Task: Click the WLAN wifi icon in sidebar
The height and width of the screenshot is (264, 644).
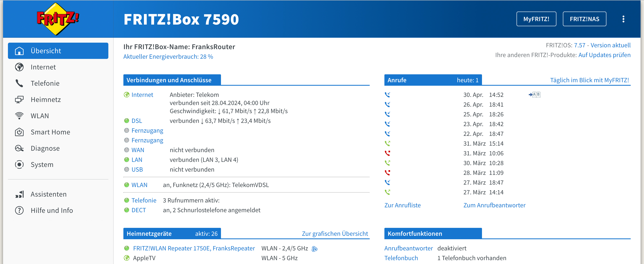Action: (19, 116)
